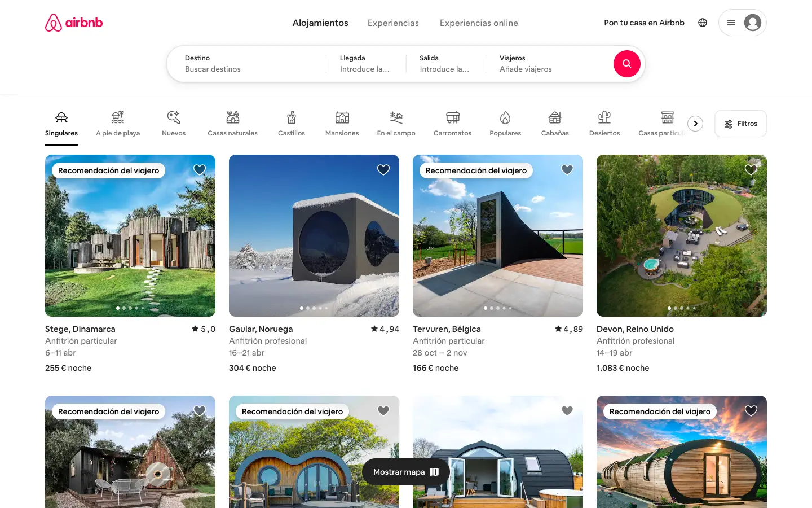This screenshot has width=812, height=508.
Task: Open the Tervuren, Bélgica listing photo
Action: (498, 235)
